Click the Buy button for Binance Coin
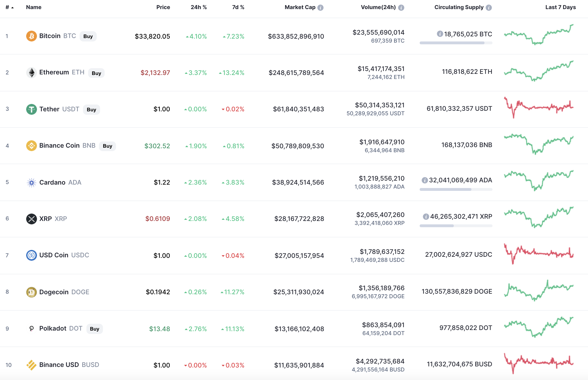Viewport: 588px width, 380px height. tap(107, 146)
